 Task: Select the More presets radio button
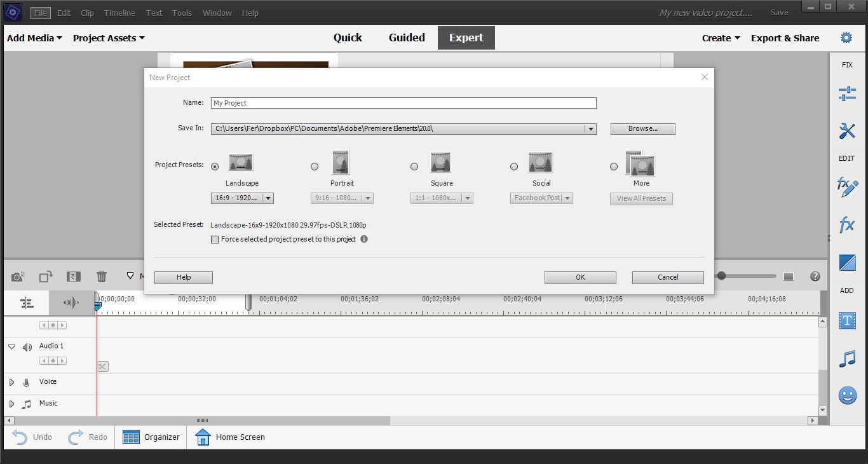click(x=614, y=167)
